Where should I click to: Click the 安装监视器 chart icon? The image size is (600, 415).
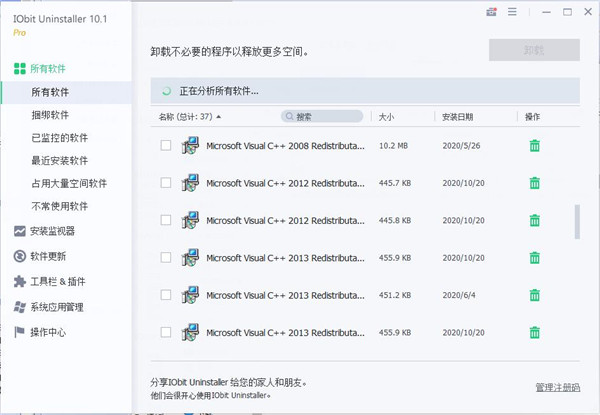tap(20, 231)
